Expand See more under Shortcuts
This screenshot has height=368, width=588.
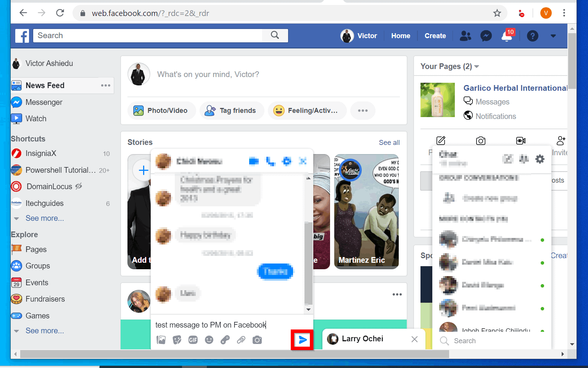pyautogui.click(x=45, y=218)
